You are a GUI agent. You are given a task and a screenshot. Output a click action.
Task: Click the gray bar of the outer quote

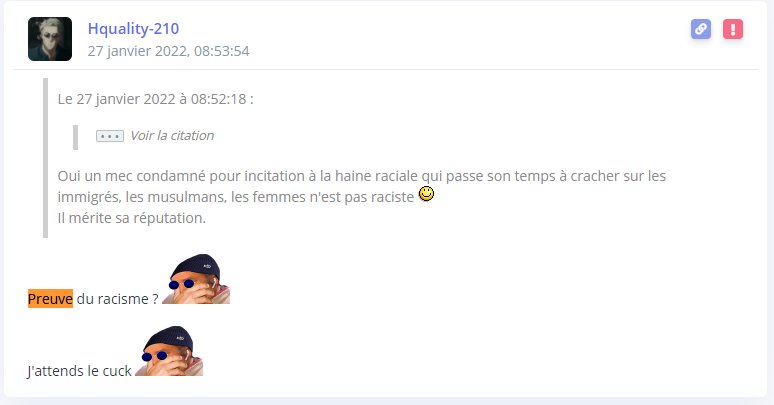click(x=45, y=158)
